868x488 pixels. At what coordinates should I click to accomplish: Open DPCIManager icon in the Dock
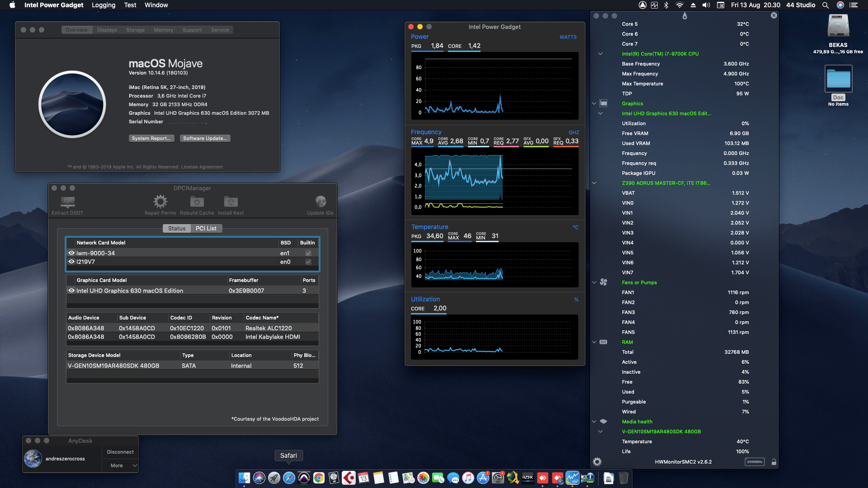[587, 478]
